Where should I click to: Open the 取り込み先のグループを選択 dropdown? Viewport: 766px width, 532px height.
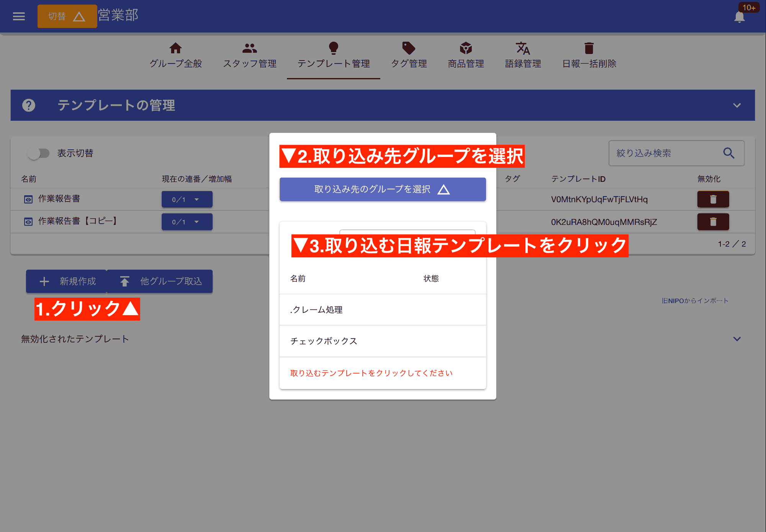(382, 189)
